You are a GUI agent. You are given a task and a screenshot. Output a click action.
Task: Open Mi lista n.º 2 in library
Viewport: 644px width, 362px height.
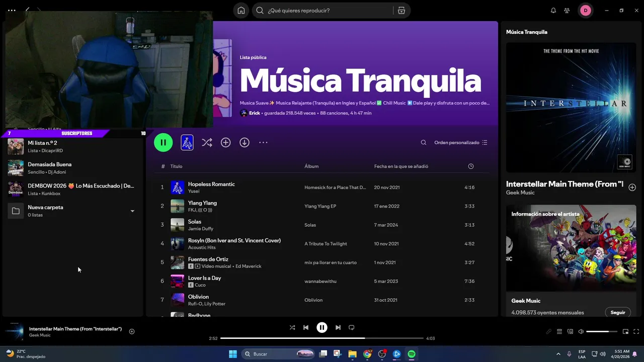73,146
